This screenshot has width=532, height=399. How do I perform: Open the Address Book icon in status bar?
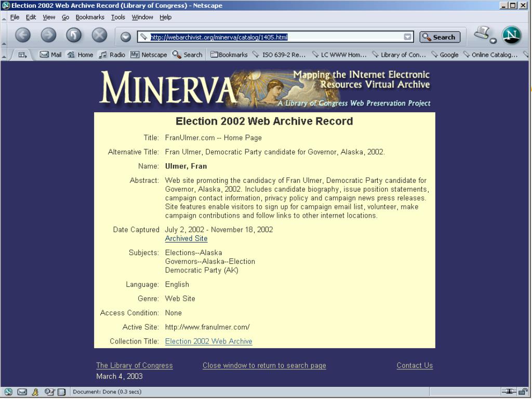click(61, 392)
